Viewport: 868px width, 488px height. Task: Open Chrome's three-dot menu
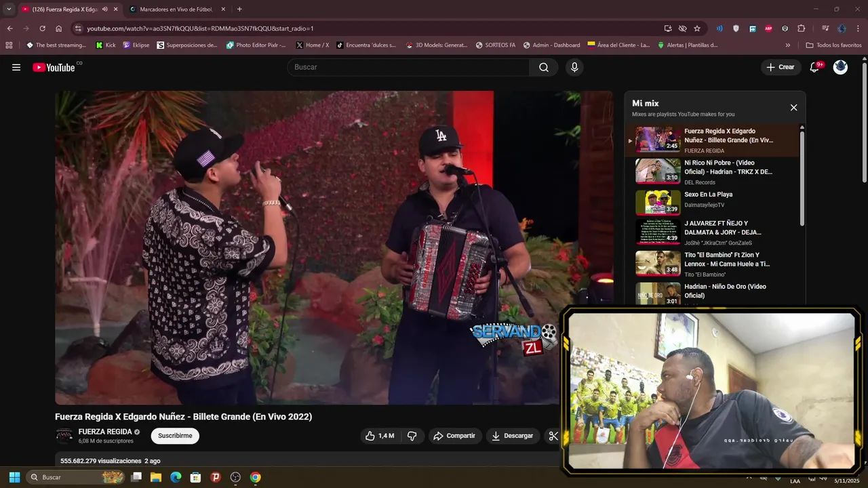pyautogui.click(x=858, y=28)
